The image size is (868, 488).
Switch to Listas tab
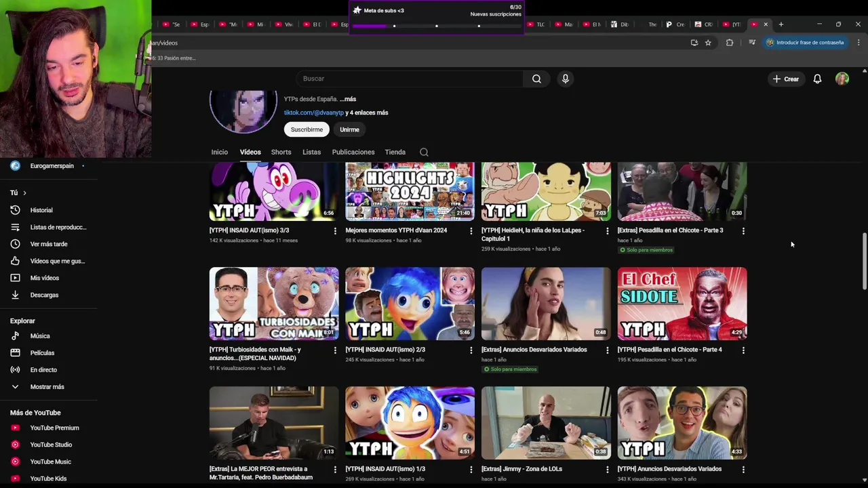(x=311, y=152)
